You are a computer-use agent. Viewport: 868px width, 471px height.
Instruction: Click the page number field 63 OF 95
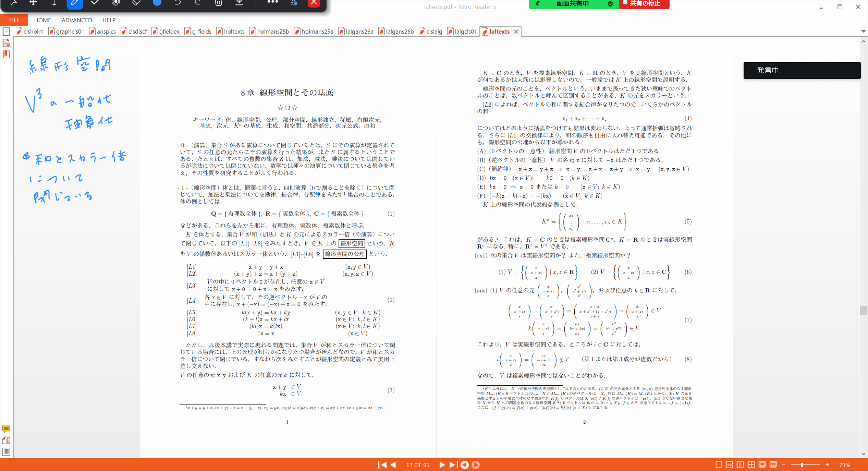coord(417,465)
